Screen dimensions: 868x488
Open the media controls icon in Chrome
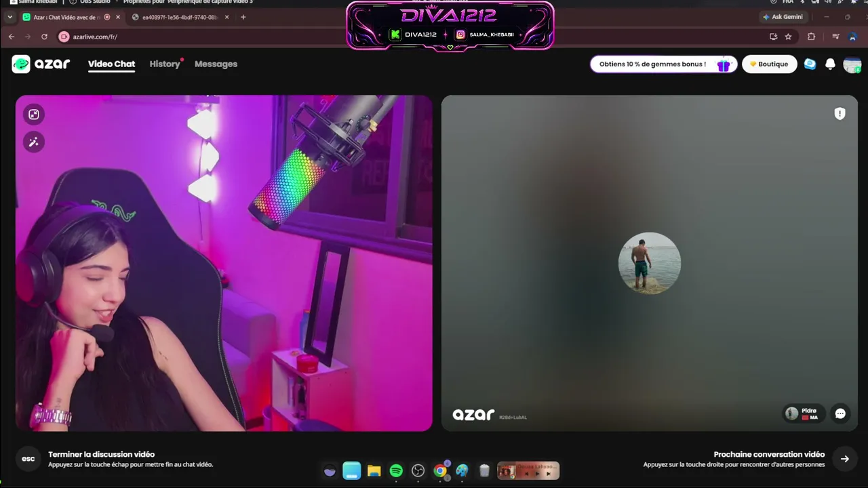835,37
